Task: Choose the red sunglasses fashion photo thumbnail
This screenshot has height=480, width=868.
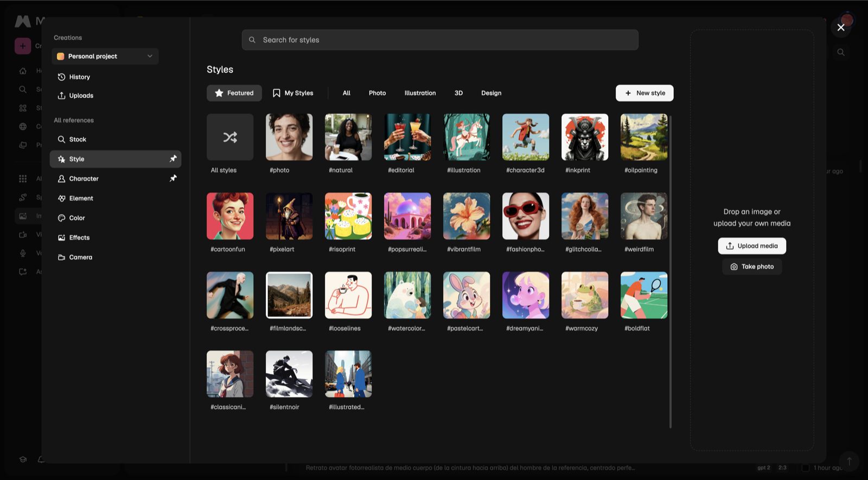Action: [526, 216]
